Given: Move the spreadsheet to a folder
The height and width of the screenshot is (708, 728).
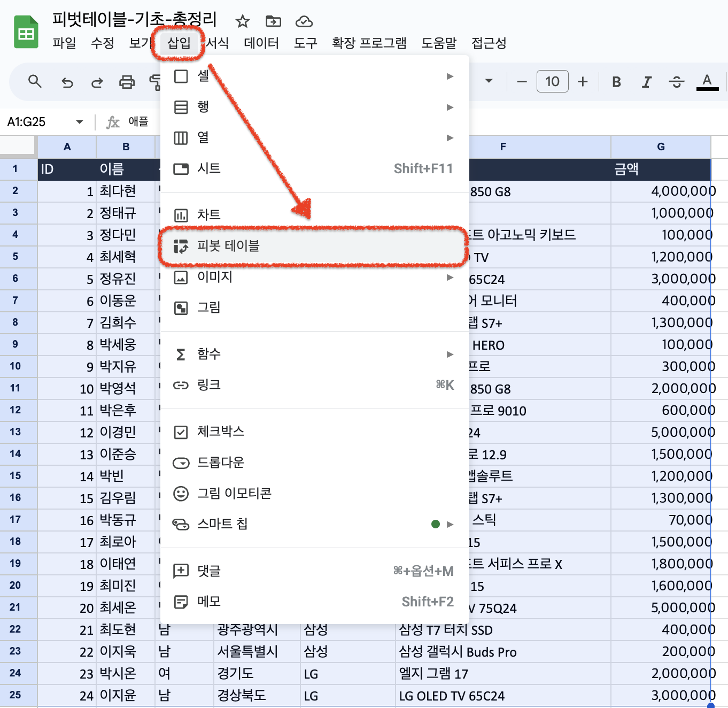Looking at the screenshot, I should coord(273,21).
